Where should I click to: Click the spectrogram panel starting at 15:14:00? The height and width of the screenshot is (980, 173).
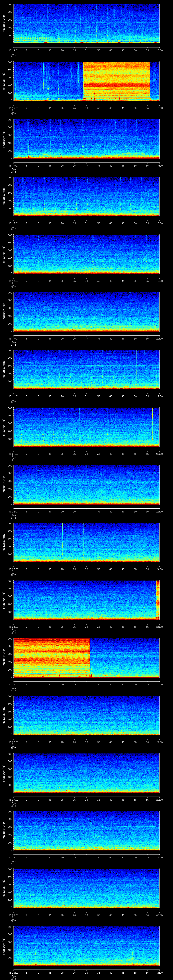(86, 24)
